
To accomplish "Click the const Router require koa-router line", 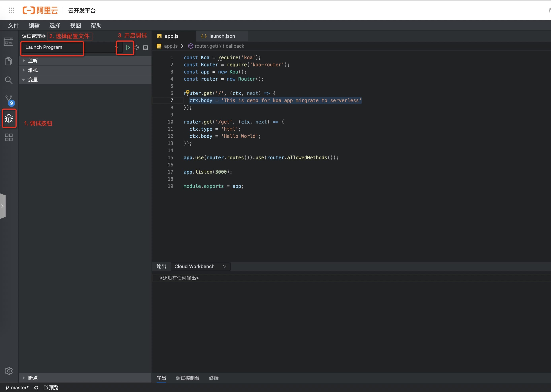I will coord(237,65).
